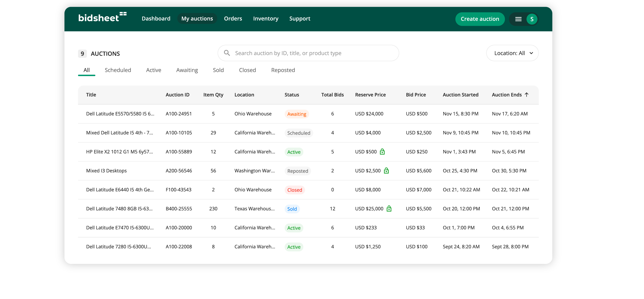Expand the Location: All dropdown

click(x=512, y=53)
